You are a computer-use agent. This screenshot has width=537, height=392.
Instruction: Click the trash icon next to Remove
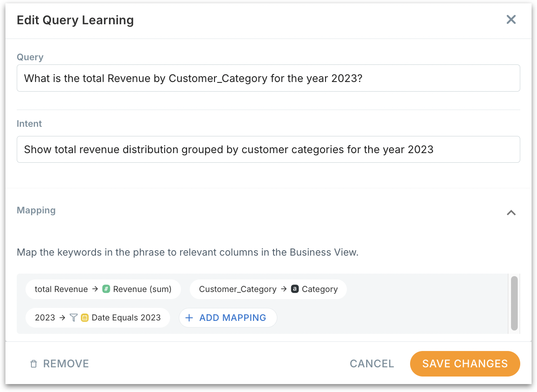click(x=34, y=364)
